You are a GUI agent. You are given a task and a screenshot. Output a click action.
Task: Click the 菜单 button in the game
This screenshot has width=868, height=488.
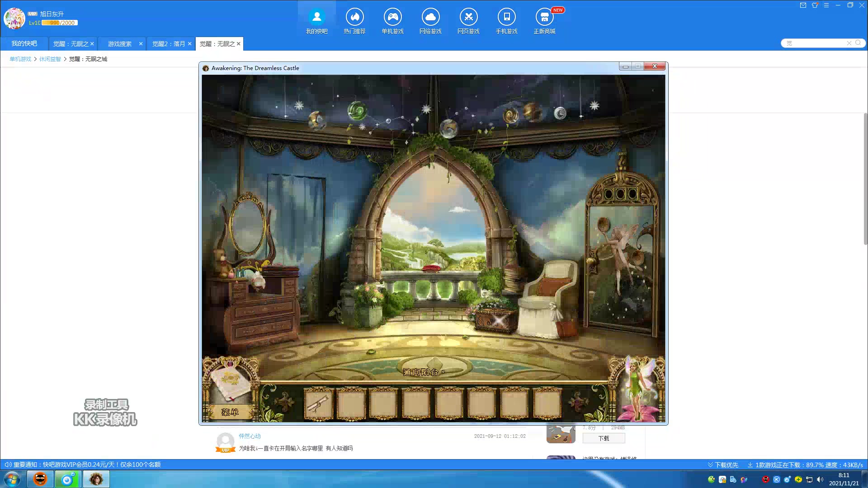(230, 412)
